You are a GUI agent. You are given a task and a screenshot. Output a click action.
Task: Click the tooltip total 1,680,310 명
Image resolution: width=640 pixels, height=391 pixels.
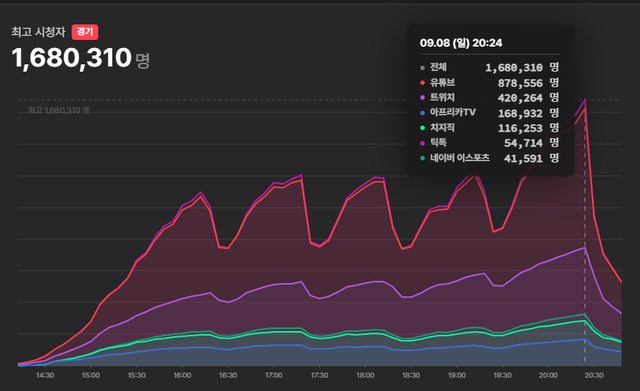pyautogui.click(x=522, y=67)
